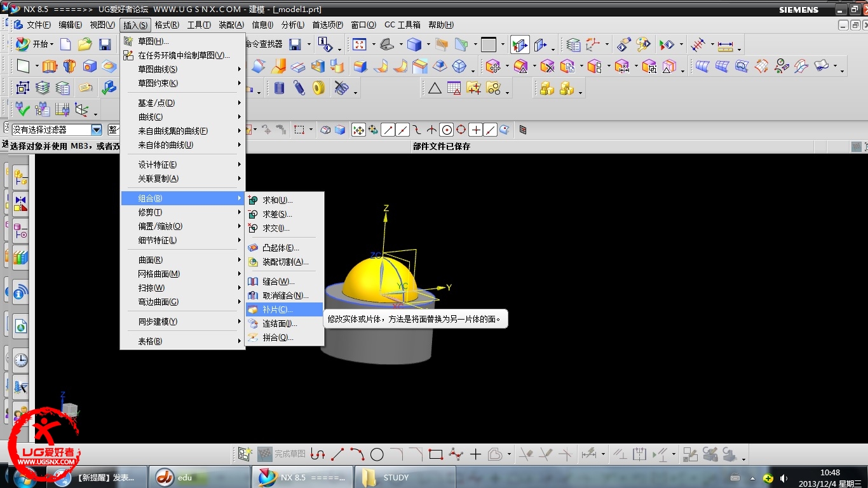The height and width of the screenshot is (488, 868).
Task: Click the sketch in task environment icon on bottom toolbar
Action: point(245,454)
